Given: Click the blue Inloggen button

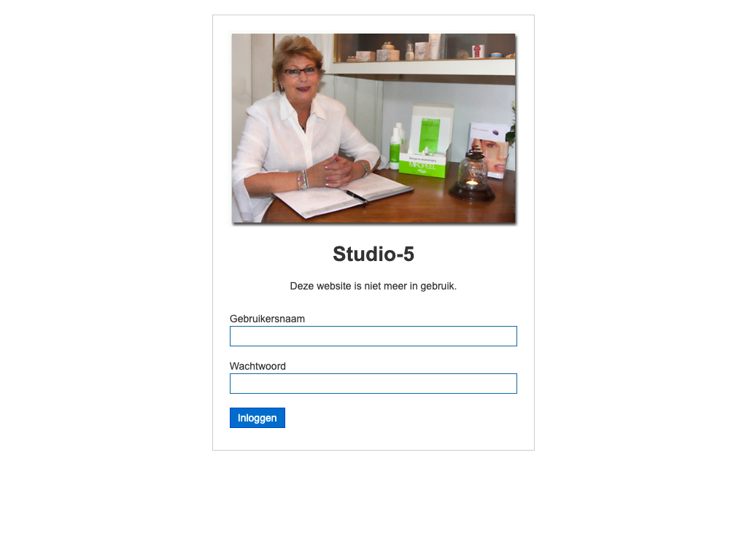Looking at the screenshot, I should tap(258, 418).
